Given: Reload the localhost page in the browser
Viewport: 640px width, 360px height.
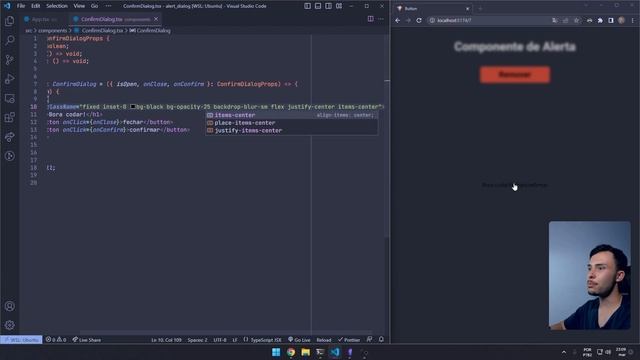Looking at the screenshot, I should click(419, 20).
